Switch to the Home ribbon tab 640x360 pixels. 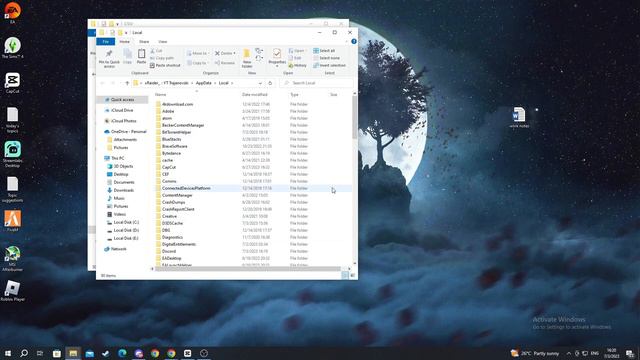pos(124,42)
